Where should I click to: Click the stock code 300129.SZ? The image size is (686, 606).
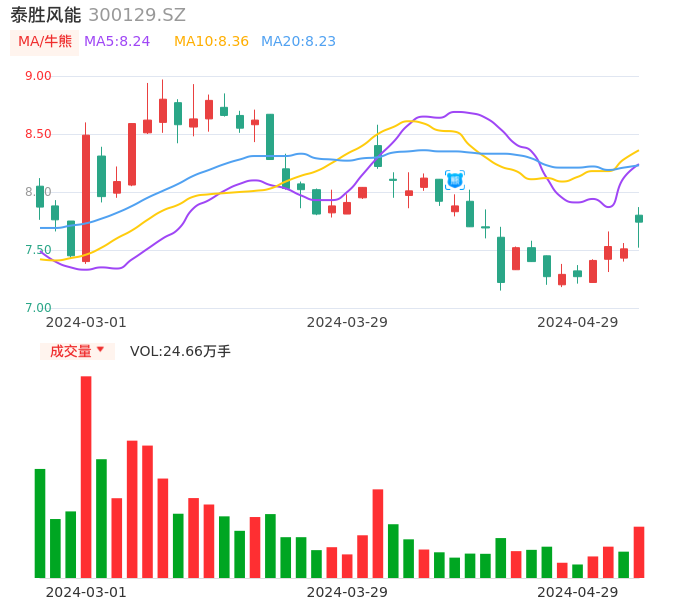[x=137, y=15]
